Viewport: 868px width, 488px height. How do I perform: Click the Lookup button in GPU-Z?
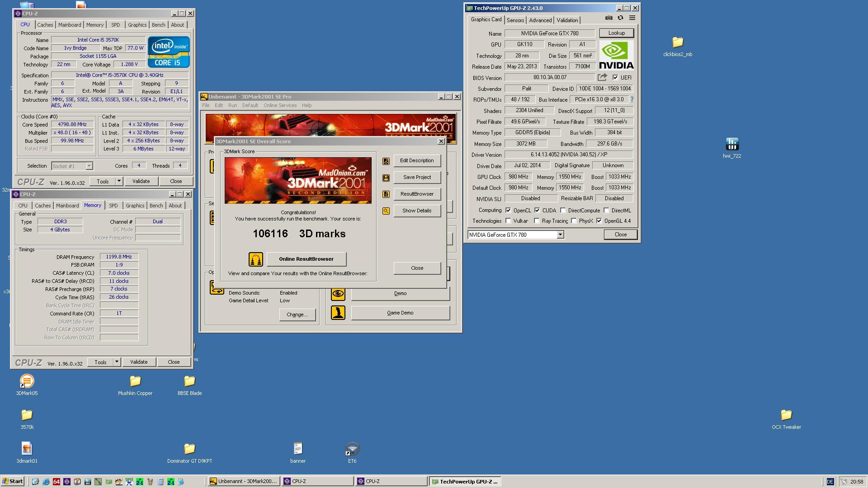coord(616,33)
